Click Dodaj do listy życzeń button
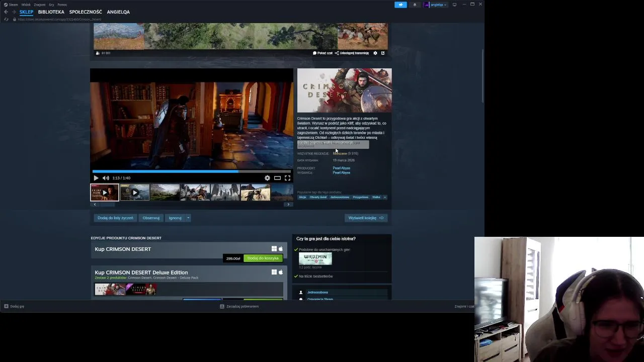 click(115, 218)
